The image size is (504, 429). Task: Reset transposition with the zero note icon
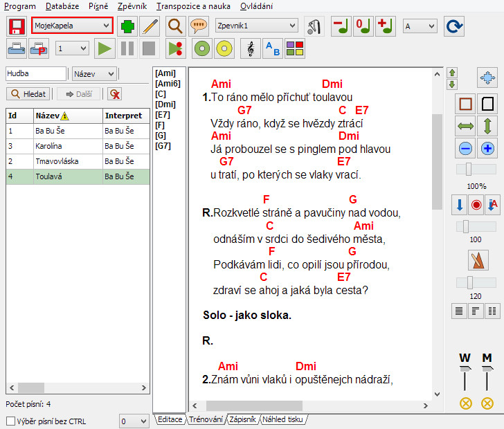click(363, 26)
